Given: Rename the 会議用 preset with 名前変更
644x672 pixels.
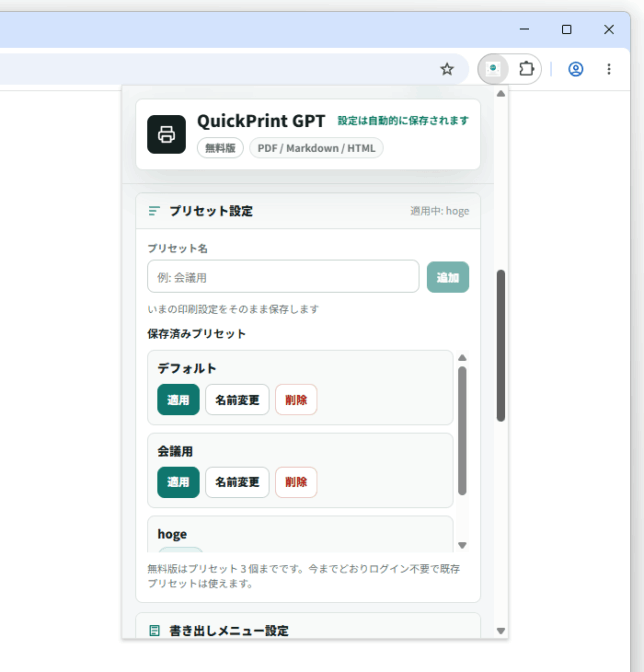Looking at the screenshot, I should pos(237,482).
